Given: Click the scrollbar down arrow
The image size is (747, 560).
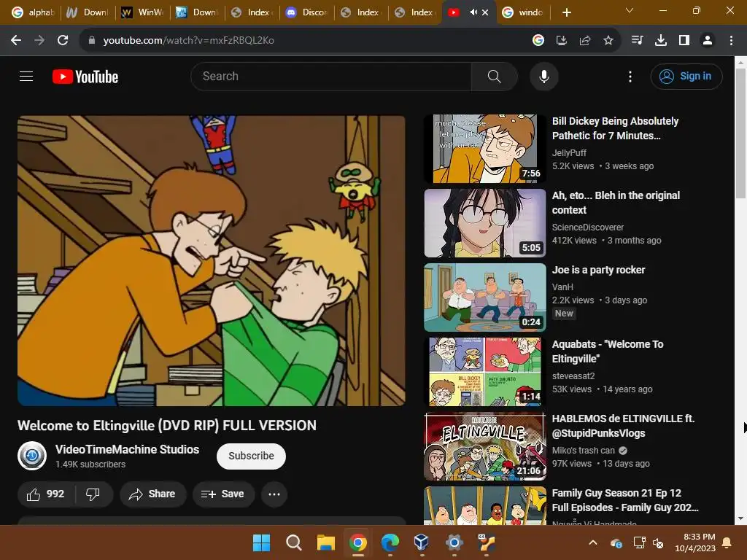Looking at the screenshot, I should point(740,518).
